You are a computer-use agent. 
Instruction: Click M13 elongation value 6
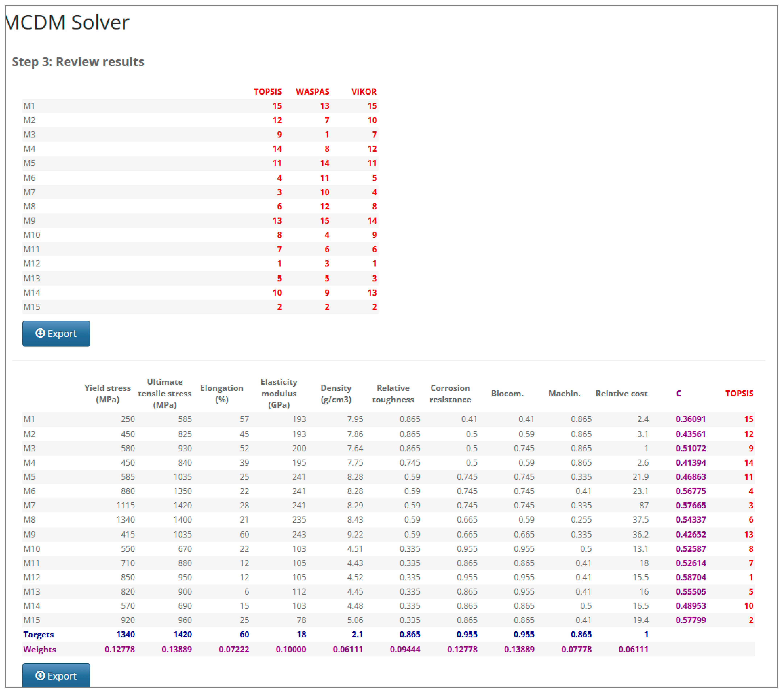click(x=247, y=592)
